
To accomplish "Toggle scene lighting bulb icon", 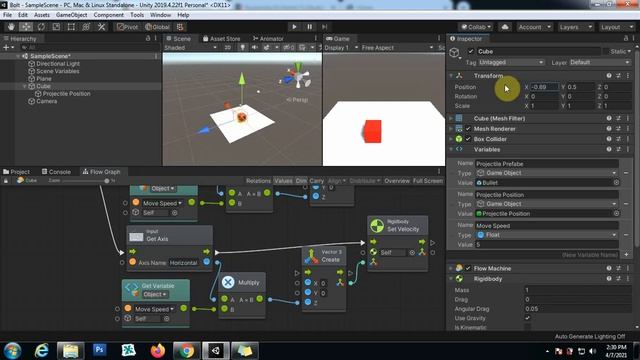I will (242, 47).
